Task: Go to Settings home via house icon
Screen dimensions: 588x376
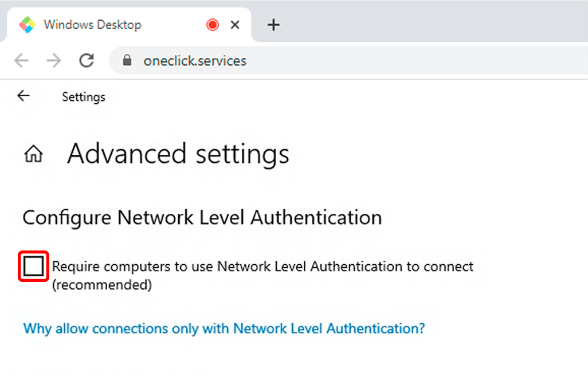Action: click(x=34, y=154)
